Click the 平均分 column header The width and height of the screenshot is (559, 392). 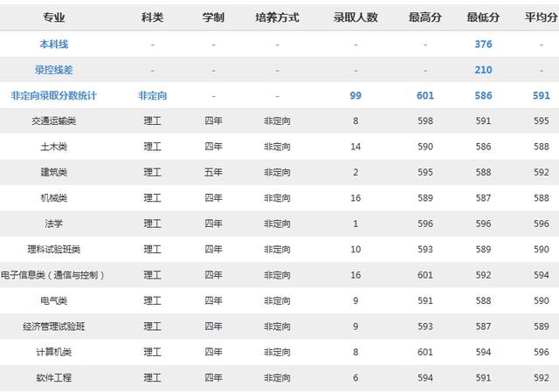pyautogui.click(x=542, y=17)
